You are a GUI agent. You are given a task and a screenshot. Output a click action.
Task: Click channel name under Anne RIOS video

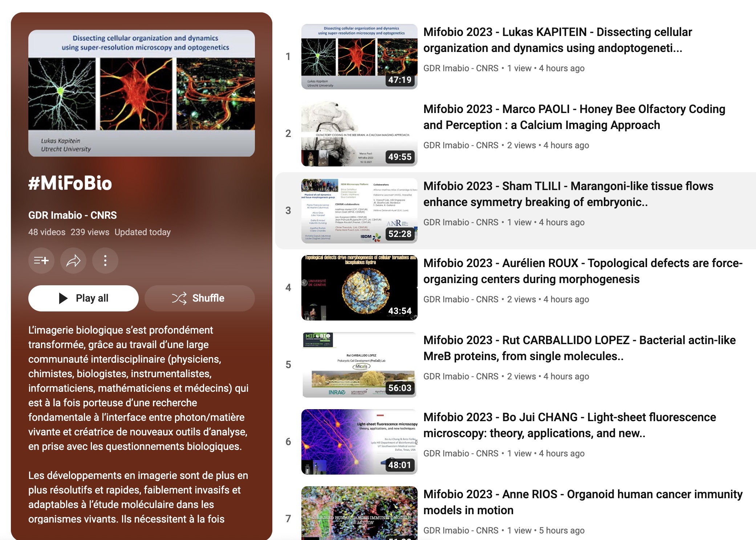pyautogui.click(x=461, y=531)
